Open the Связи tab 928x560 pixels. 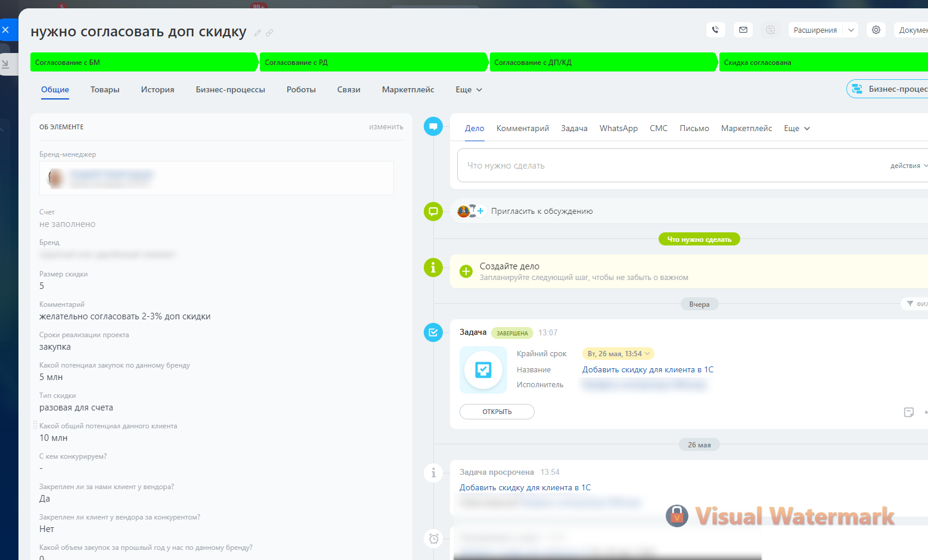click(349, 89)
